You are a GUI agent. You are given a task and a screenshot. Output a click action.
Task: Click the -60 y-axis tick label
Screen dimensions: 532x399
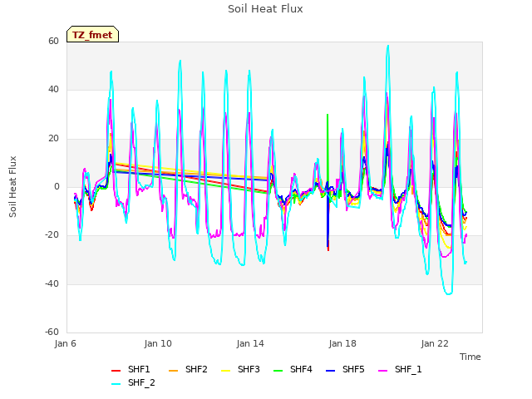[x=52, y=332]
